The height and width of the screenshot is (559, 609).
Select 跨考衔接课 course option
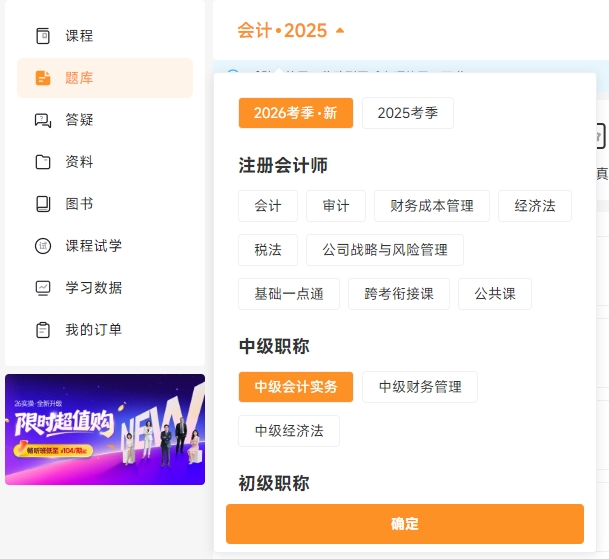point(398,294)
